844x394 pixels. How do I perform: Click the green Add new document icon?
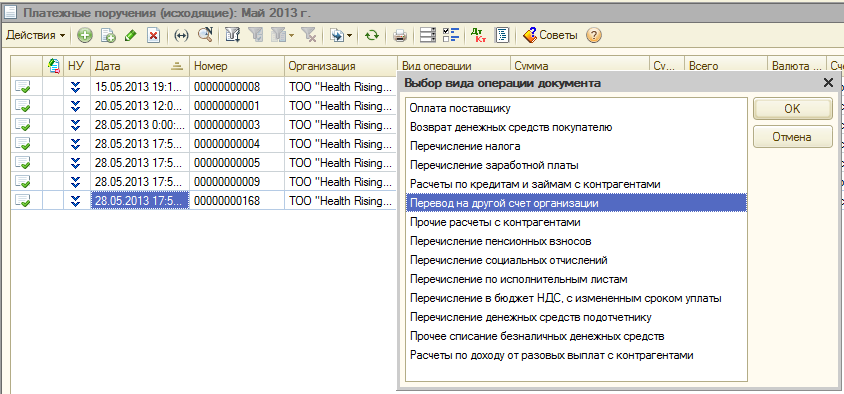pyautogui.click(x=85, y=36)
